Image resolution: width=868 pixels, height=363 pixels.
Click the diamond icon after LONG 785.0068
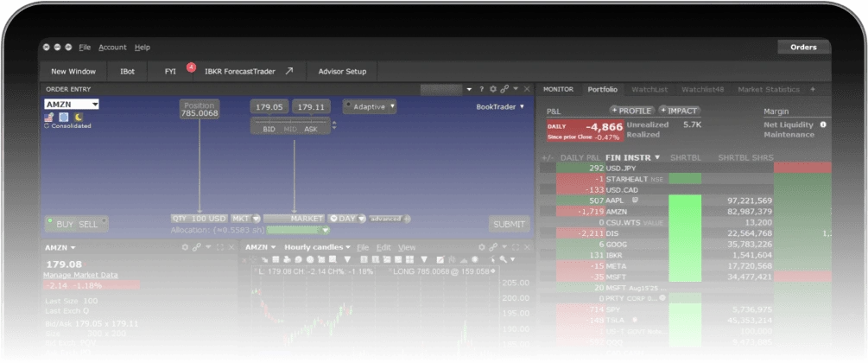[493, 271]
